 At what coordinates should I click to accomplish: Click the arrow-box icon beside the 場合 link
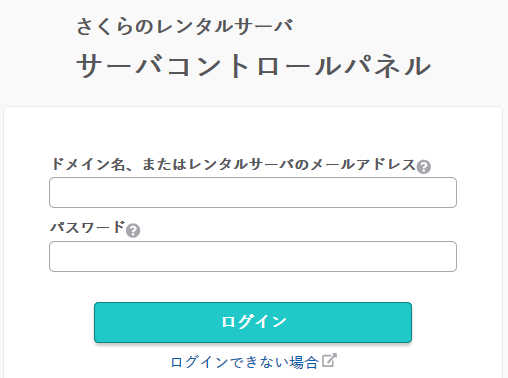(329, 360)
